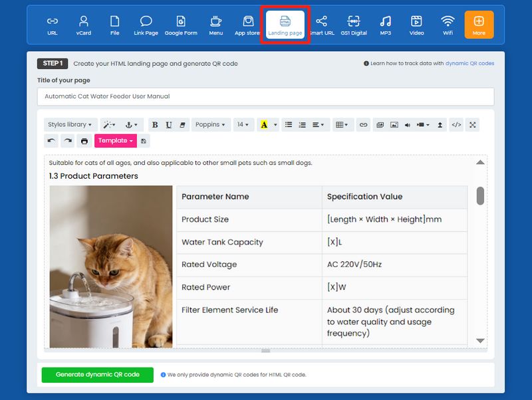Click the redo arrow icon
Screen dimensions: 532x400
point(67,141)
